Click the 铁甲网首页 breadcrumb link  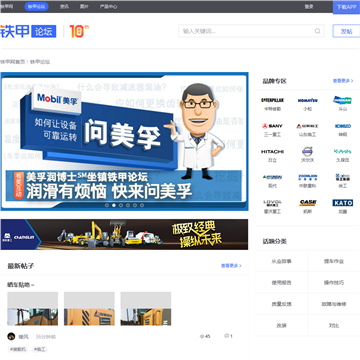(12, 62)
